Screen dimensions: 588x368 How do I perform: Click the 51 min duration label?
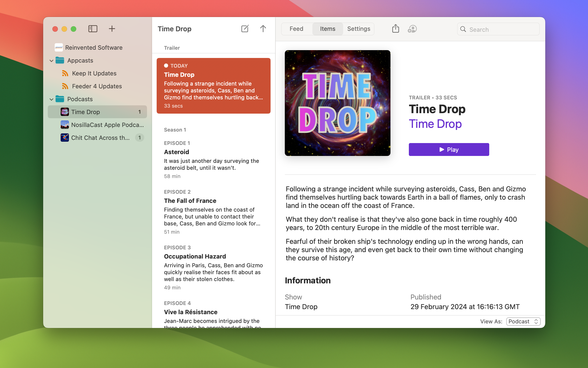172,232
